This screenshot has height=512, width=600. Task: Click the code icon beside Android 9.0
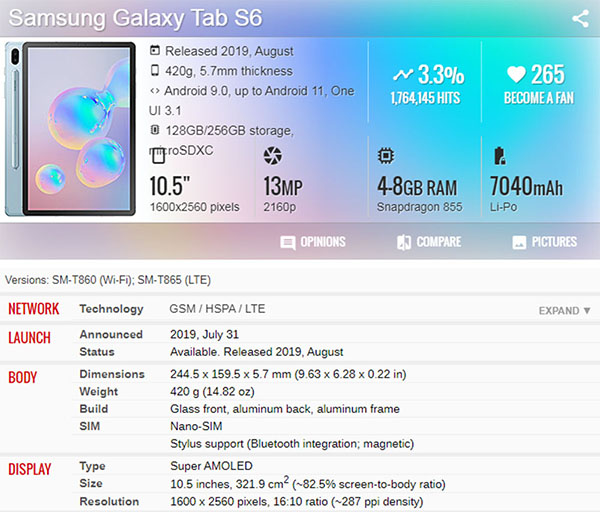[x=155, y=91]
